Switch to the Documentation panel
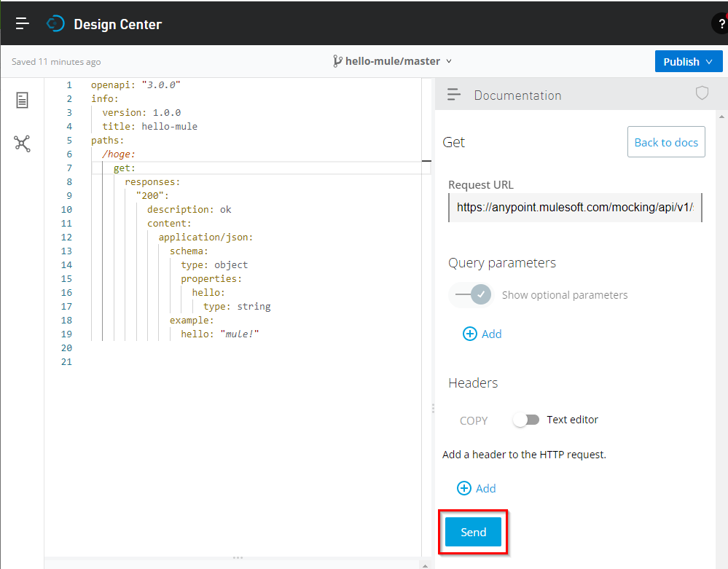The width and height of the screenshot is (728, 569). 517,95
